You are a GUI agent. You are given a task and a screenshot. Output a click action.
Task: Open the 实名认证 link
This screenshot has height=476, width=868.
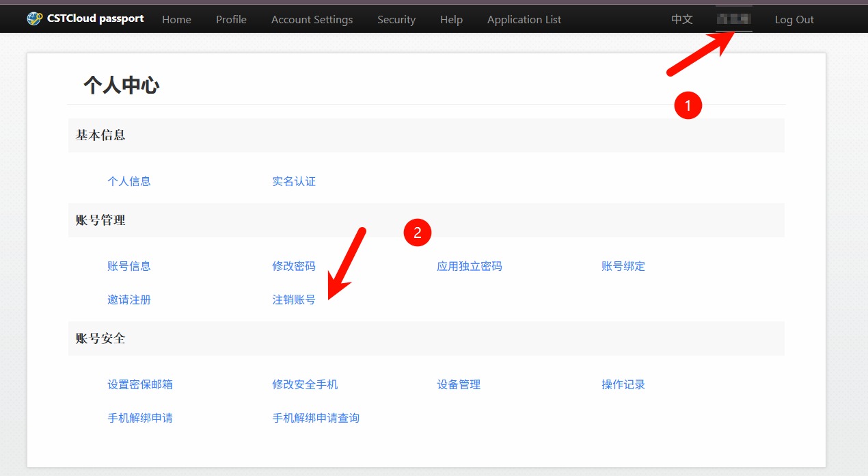coord(294,181)
